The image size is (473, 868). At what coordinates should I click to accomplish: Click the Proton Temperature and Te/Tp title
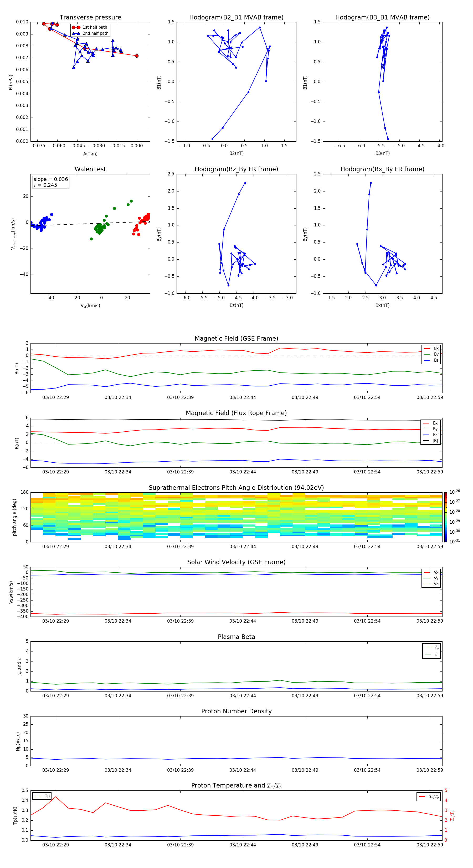tap(236, 786)
